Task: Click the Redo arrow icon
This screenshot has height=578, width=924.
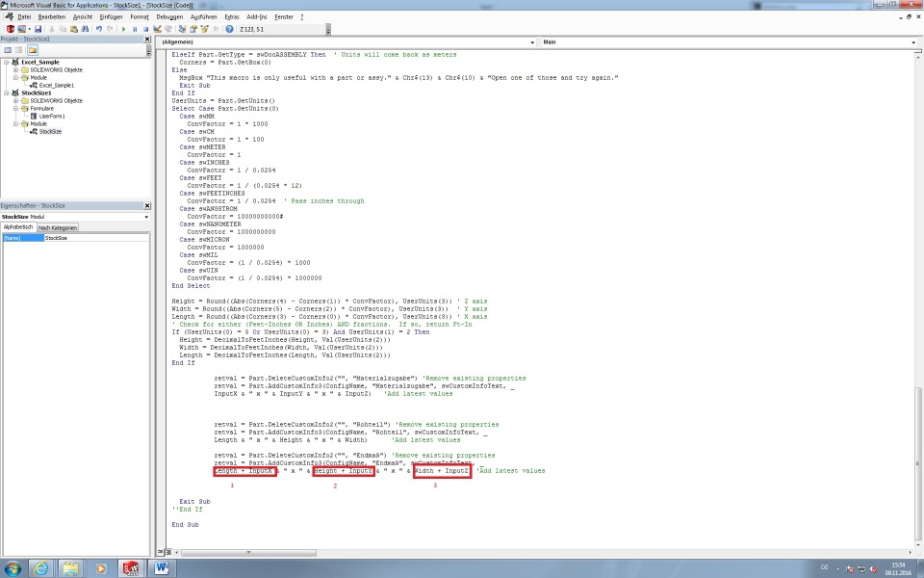Action: coord(110,29)
